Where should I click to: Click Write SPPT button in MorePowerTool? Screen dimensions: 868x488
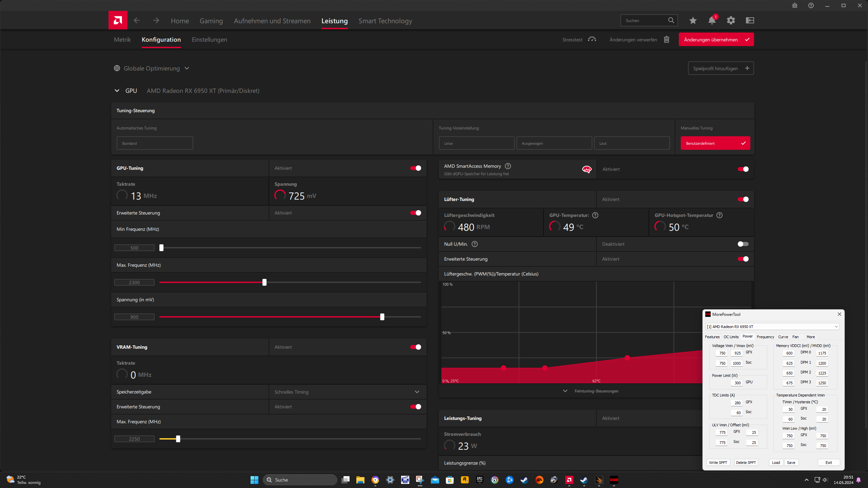pos(718,463)
